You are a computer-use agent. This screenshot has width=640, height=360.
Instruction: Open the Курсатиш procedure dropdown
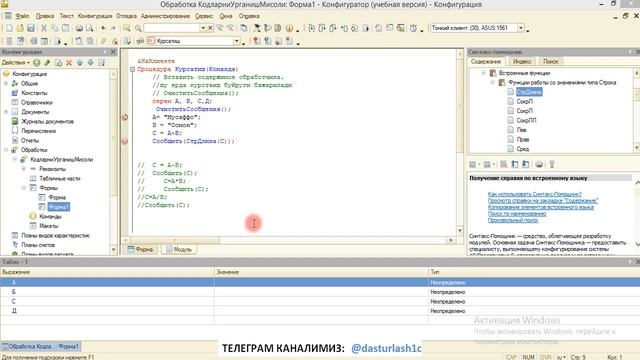click(236, 41)
